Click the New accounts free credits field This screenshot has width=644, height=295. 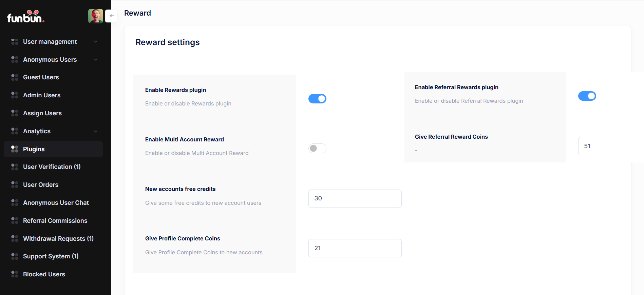tap(355, 199)
